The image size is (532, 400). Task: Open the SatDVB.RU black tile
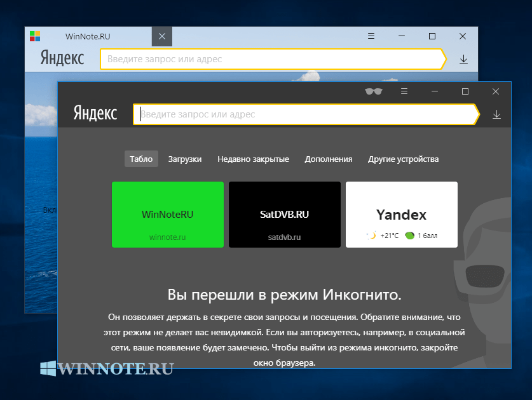[285, 215]
